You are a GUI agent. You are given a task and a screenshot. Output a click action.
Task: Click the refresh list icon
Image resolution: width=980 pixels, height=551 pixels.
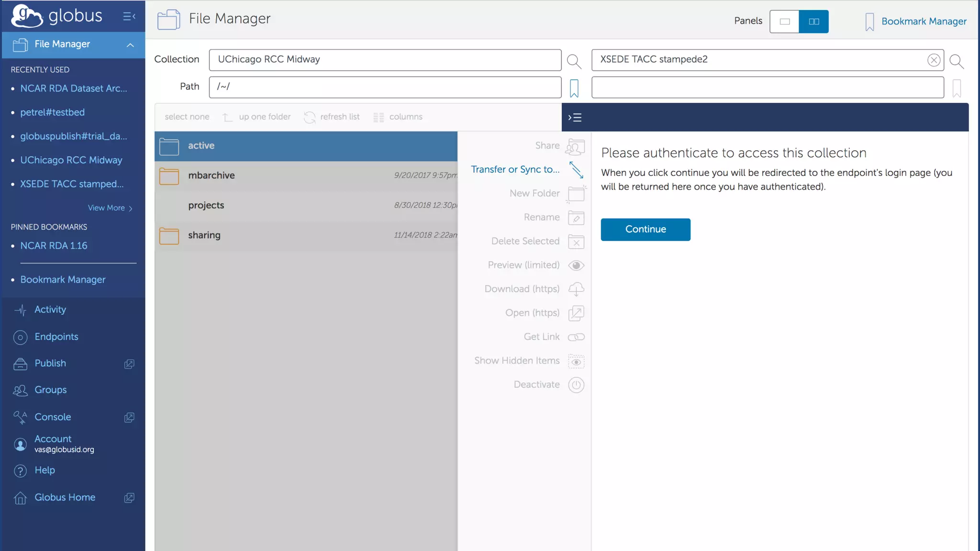pyautogui.click(x=310, y=117)
